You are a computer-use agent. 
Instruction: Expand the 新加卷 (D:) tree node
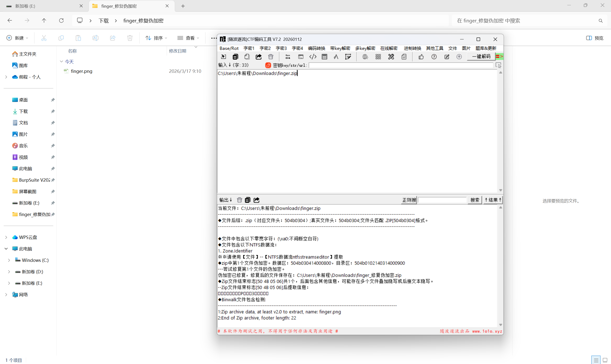[9, 272]
